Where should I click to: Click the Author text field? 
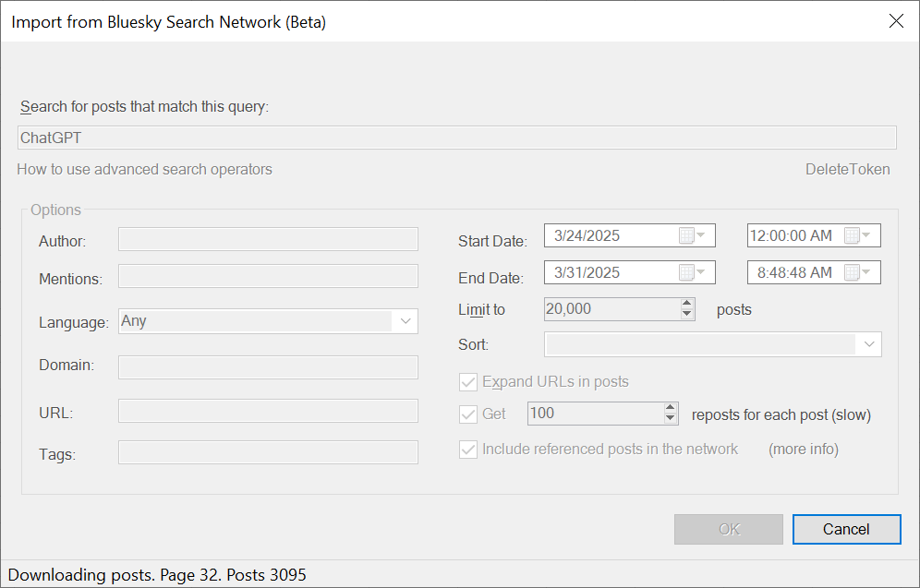[x=268, y=240]
